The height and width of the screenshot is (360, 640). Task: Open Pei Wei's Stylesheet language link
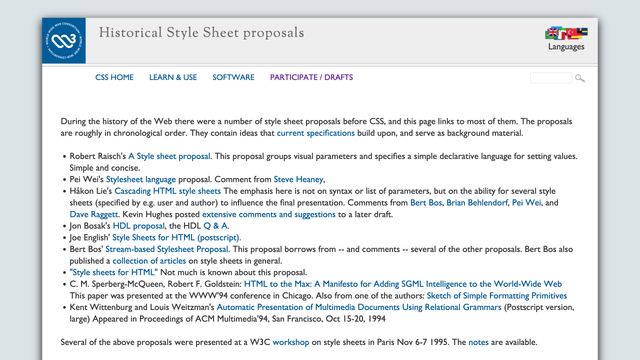pos(141,180)
